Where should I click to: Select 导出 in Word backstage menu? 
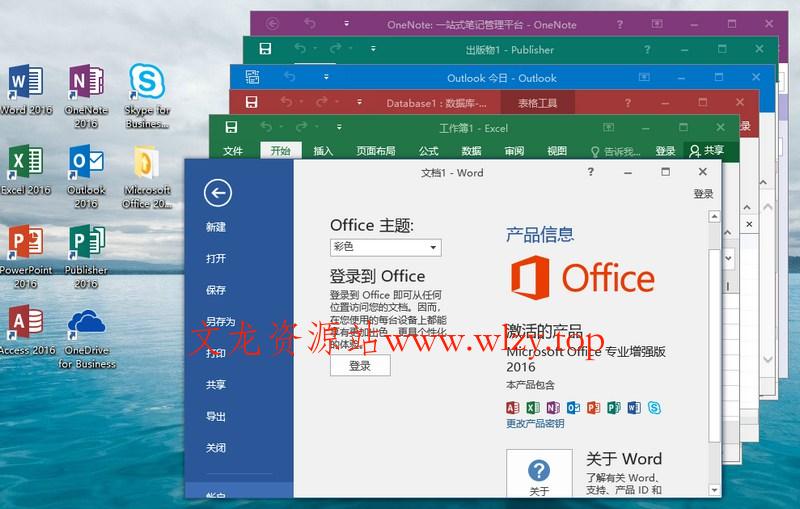216,417
